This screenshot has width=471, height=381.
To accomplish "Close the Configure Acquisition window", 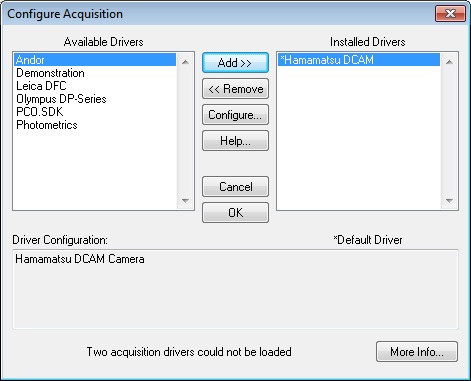I will pos(450,13).
